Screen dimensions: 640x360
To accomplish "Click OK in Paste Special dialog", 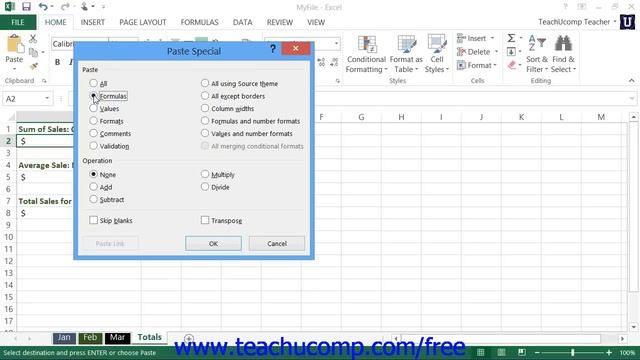I will (x=213, y=243).
